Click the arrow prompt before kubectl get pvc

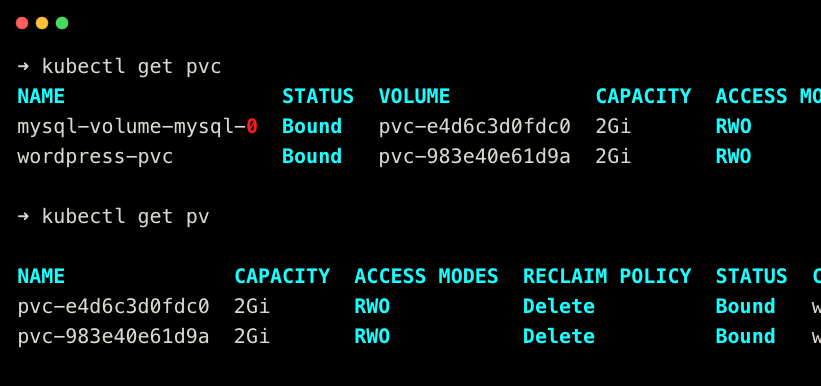click(24, 67)
